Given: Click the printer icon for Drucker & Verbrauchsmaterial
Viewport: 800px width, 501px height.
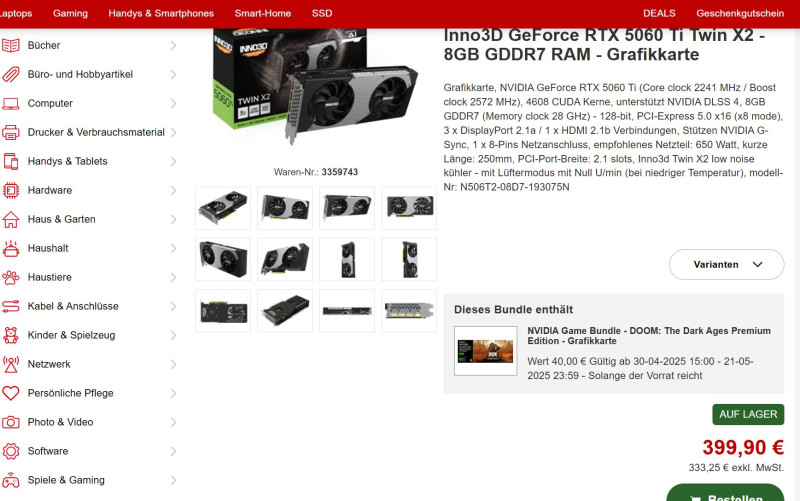Looking at the screenshot, I should (x=11, y=132).
